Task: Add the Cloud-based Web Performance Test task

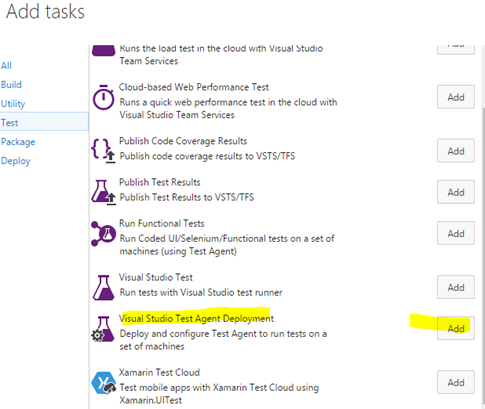Action: pyautogui.click(x=456, y=97)
